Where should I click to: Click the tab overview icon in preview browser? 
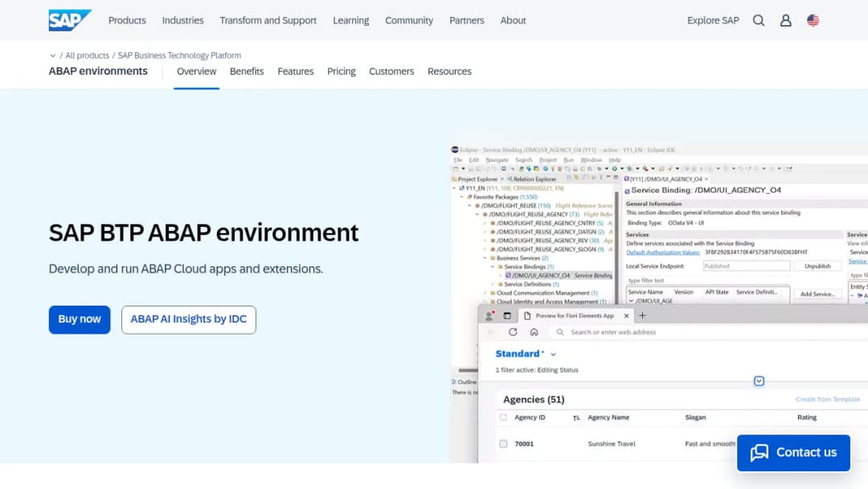pos(507,315)
